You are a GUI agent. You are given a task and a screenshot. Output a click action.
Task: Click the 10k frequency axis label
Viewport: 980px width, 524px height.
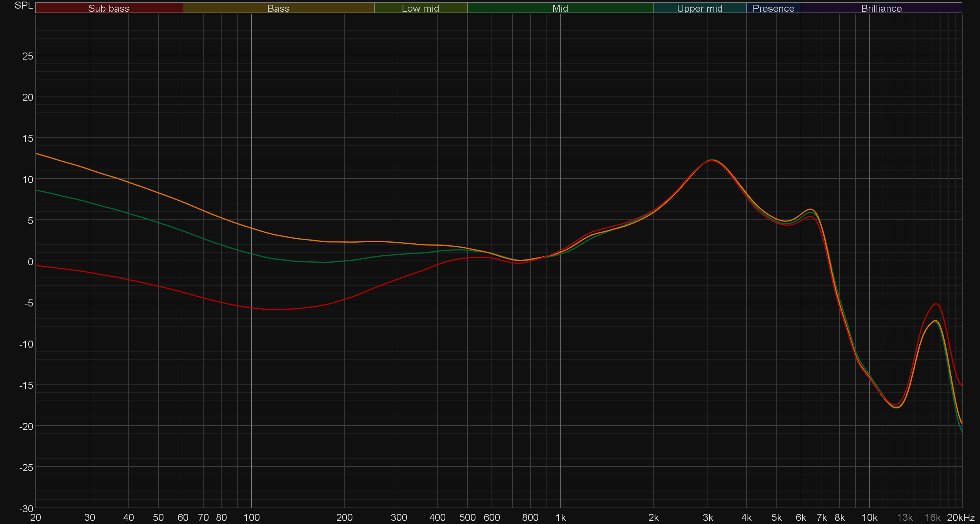click(869, 518)
